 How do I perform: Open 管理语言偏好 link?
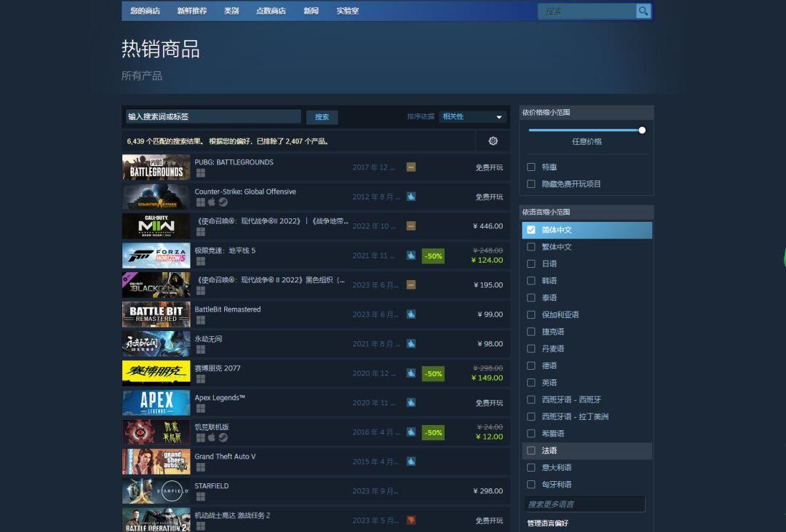547,523
